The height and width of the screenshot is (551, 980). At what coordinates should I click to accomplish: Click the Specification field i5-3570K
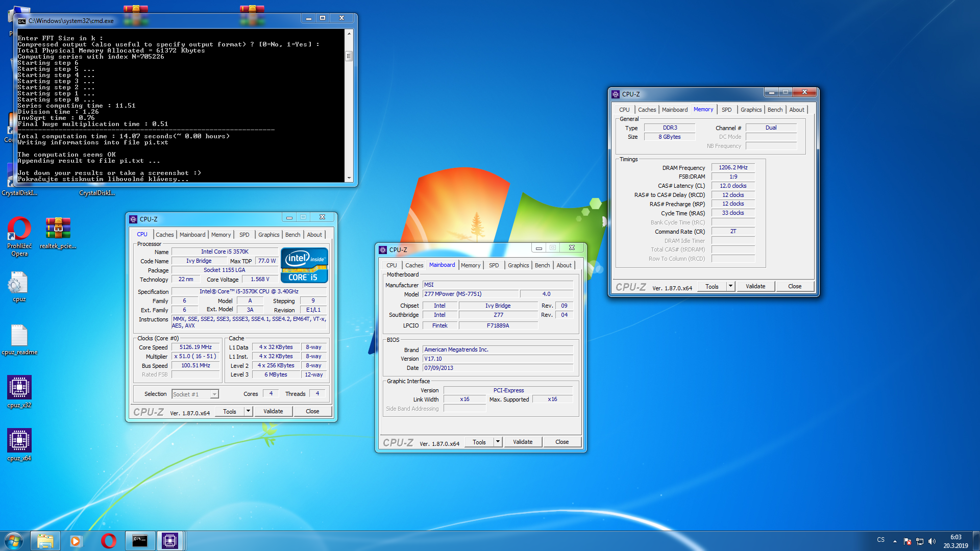249,291
